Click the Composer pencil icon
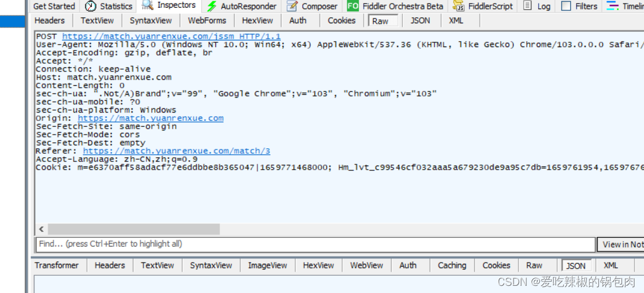644x293 pixels. tap(292, 6)
